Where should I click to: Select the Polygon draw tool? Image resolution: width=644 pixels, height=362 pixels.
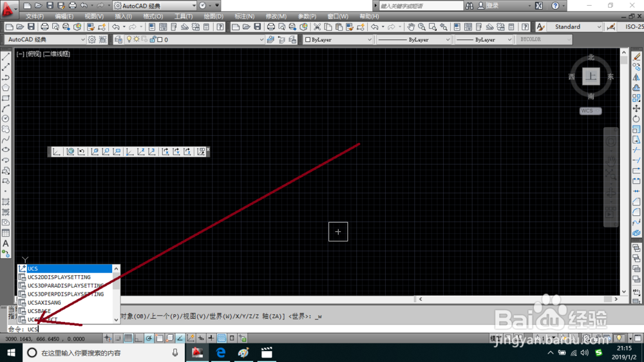tap(6, 88)
